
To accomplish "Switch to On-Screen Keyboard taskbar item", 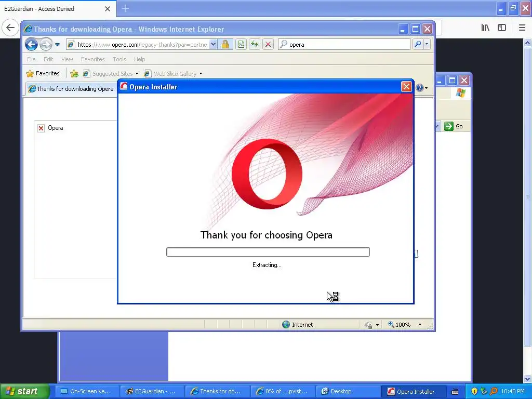I will 87,391.
